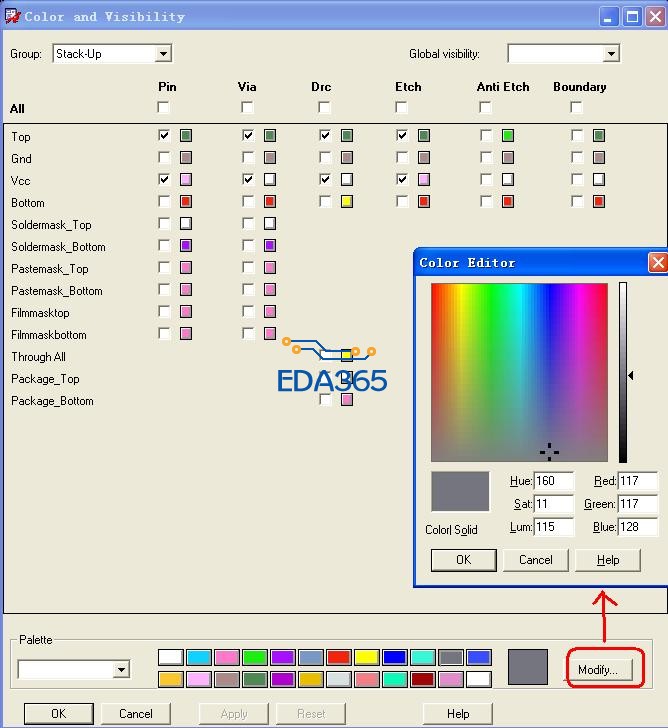This screenshot has height=728, width=668.
Task: Click Filmmaskbottom Via pink swatch
Action: 270,333
